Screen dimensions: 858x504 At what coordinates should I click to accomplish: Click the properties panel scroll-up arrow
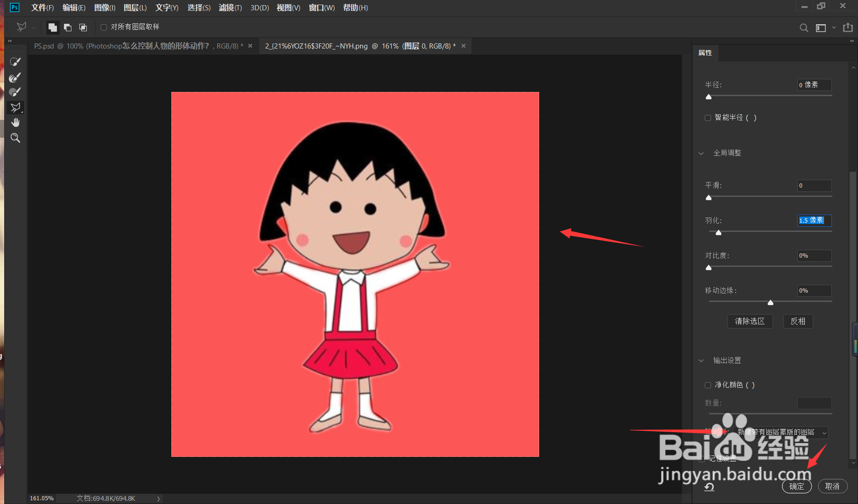tap(853, 68)
